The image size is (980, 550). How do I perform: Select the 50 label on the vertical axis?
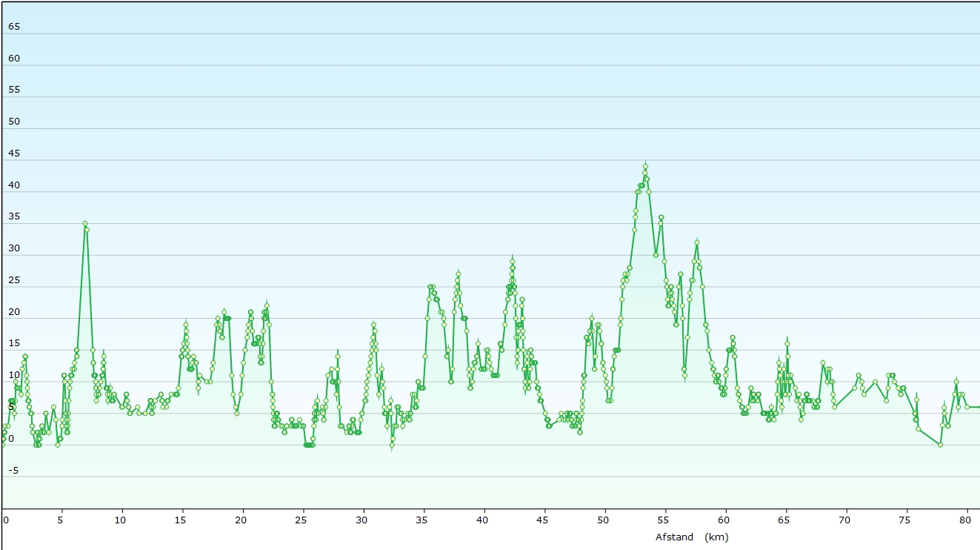[14, 122]
